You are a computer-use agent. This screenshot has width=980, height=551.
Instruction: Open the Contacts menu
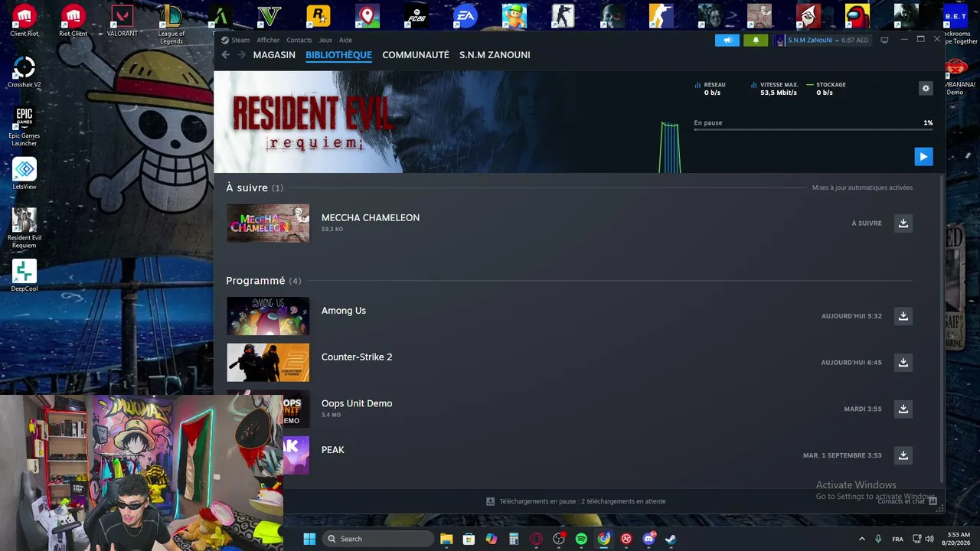pos(299,40)
